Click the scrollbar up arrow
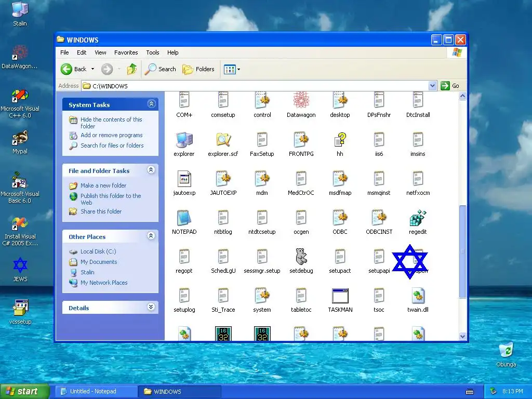 (463, 96)
